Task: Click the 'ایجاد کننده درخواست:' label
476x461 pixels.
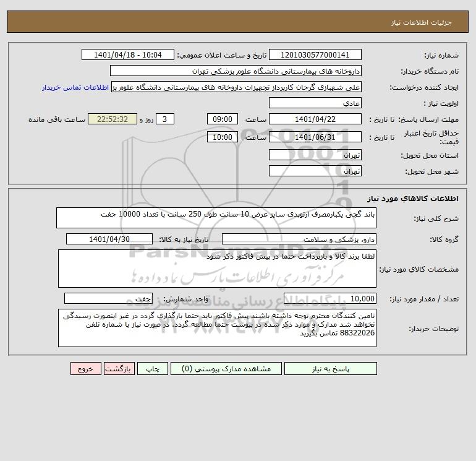Action: [424, 87]
